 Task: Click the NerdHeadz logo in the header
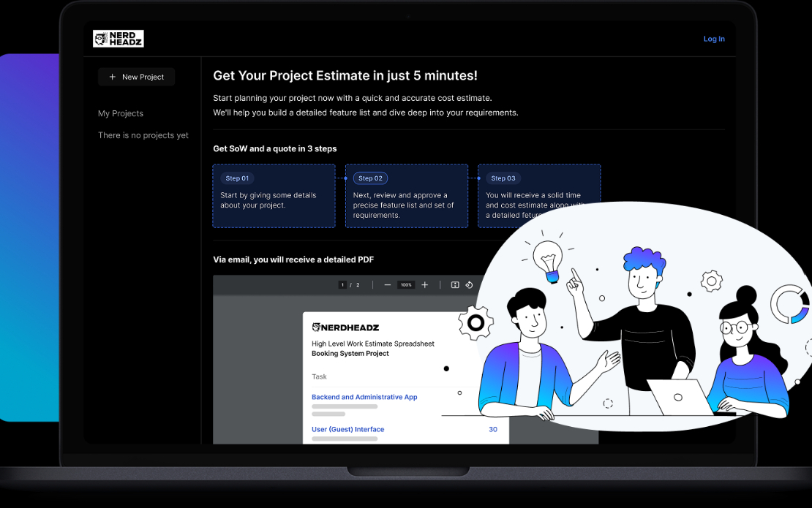pyautogui.click(x=118, y=39)
